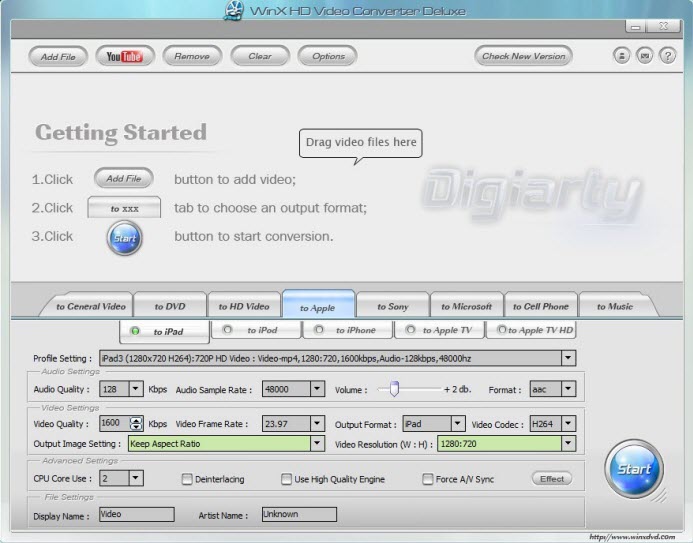693x543 pixels.
Task: Select the to iPad radio option
Action: tap(135, 331)
